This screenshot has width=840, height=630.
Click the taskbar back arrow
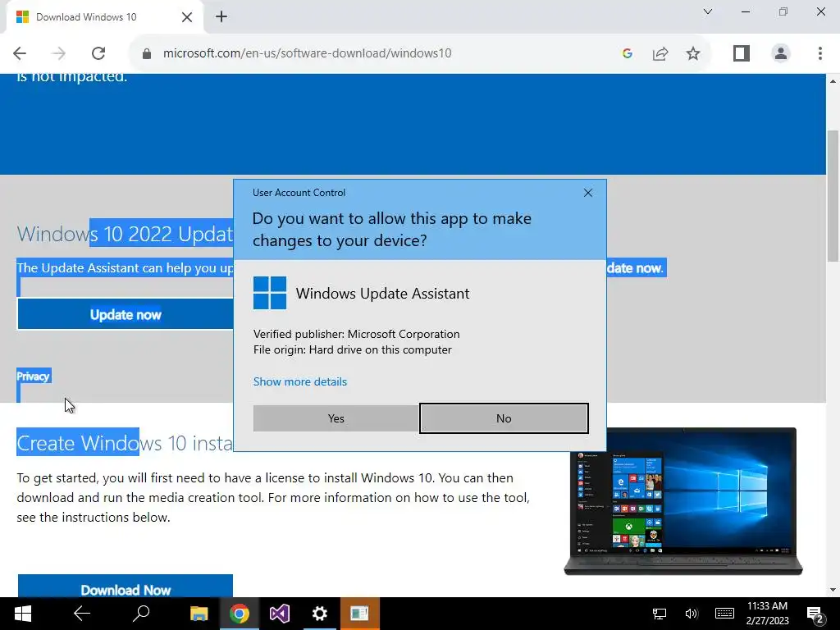point(81,614)
